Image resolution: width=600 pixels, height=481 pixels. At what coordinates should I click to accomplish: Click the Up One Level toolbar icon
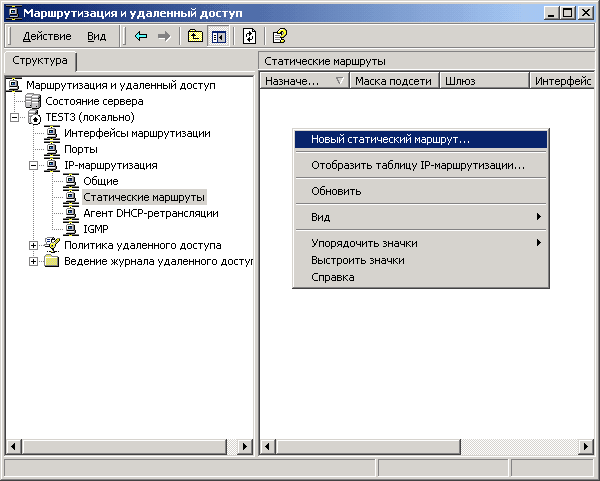point(195,36)
